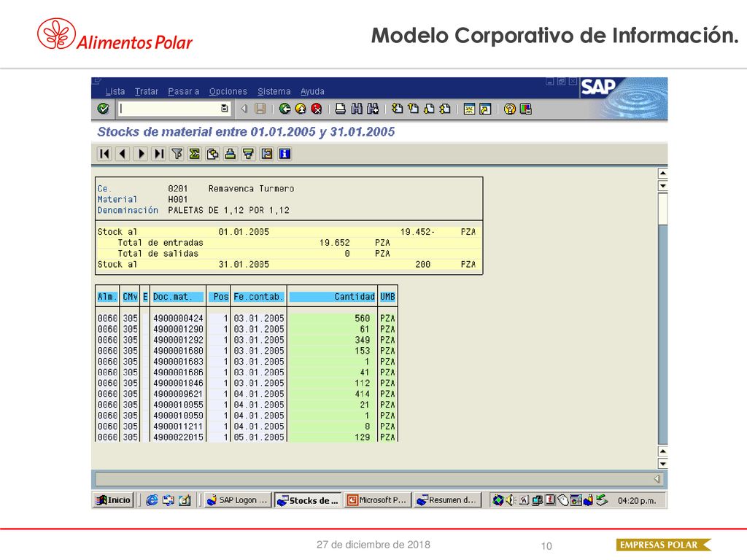The image size is (747, 560).
Task: Click the Alm. column header
Action: pos(107,297)
